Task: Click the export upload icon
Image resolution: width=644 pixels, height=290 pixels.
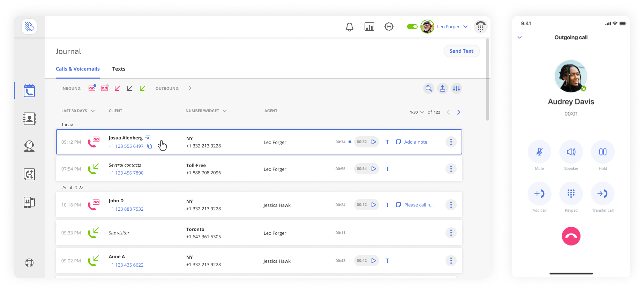Action: coord(442,88)
